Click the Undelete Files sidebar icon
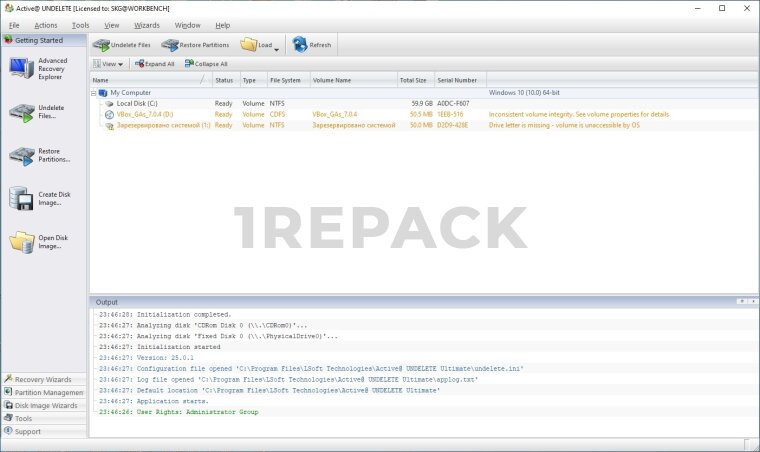This screenshot has width=760, height=452. tap(22, 112)
